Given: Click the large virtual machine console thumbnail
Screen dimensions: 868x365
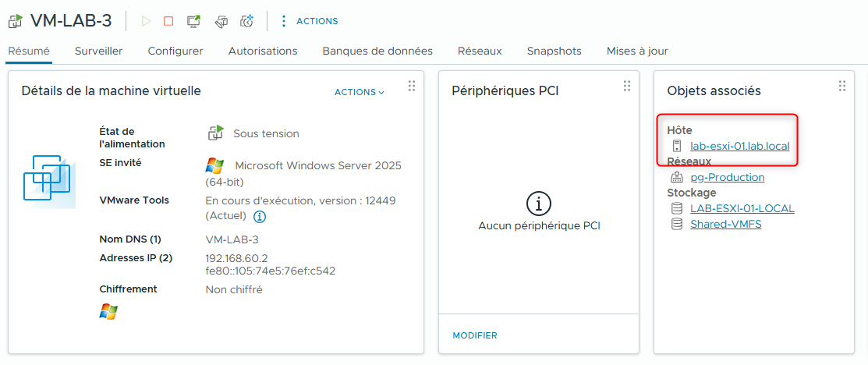Looking at the screenshot, I should point(49,182).
